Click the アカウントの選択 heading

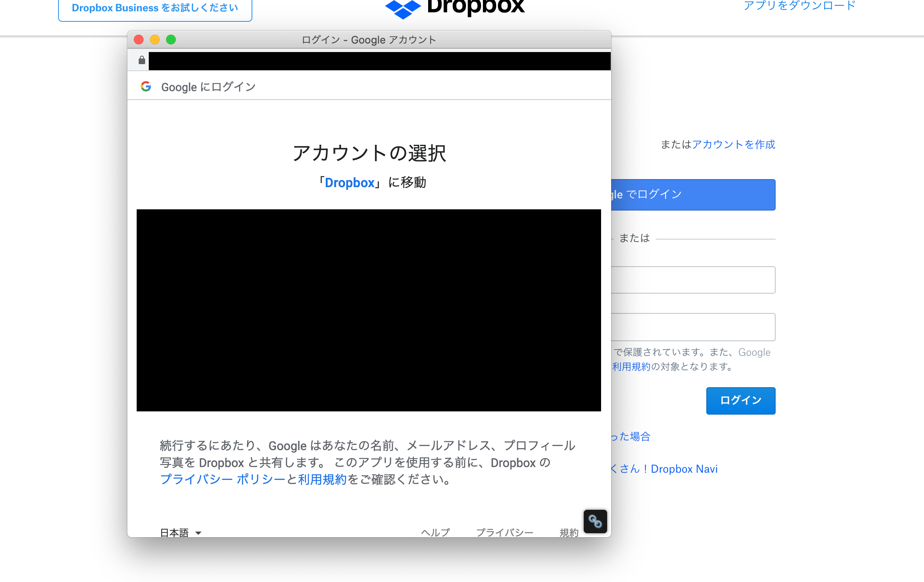369,153
